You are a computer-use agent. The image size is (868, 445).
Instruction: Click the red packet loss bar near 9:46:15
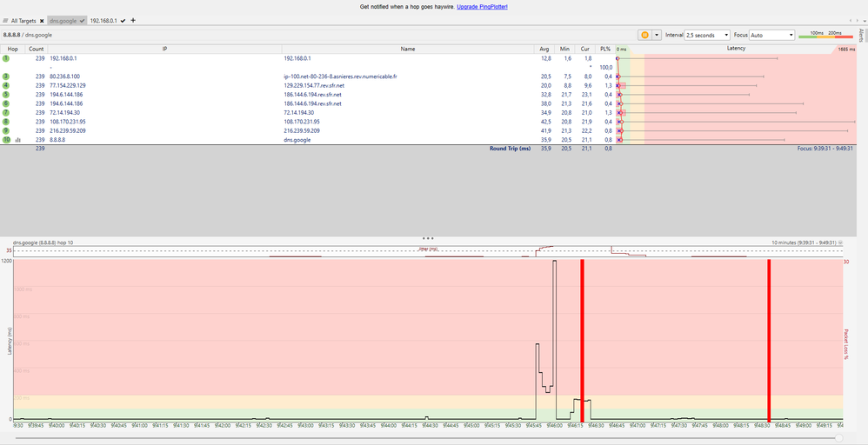[582, 341]
